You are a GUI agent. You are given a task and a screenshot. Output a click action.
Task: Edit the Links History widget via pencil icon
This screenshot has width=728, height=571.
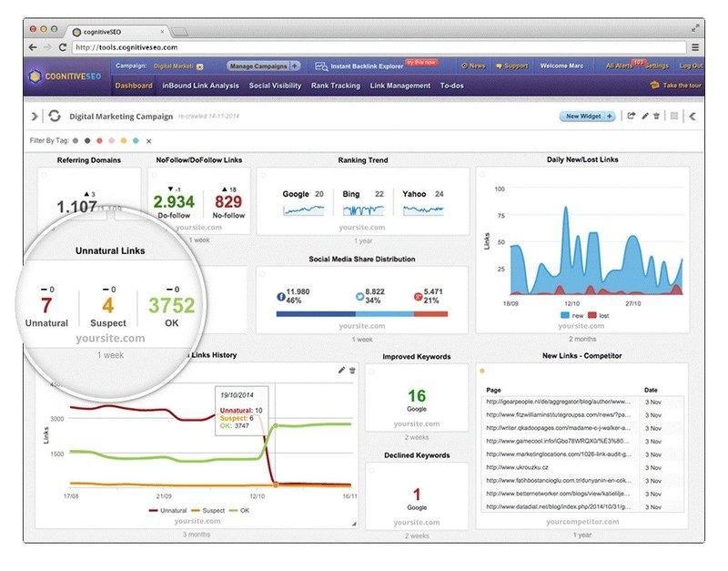coord(341,370)
